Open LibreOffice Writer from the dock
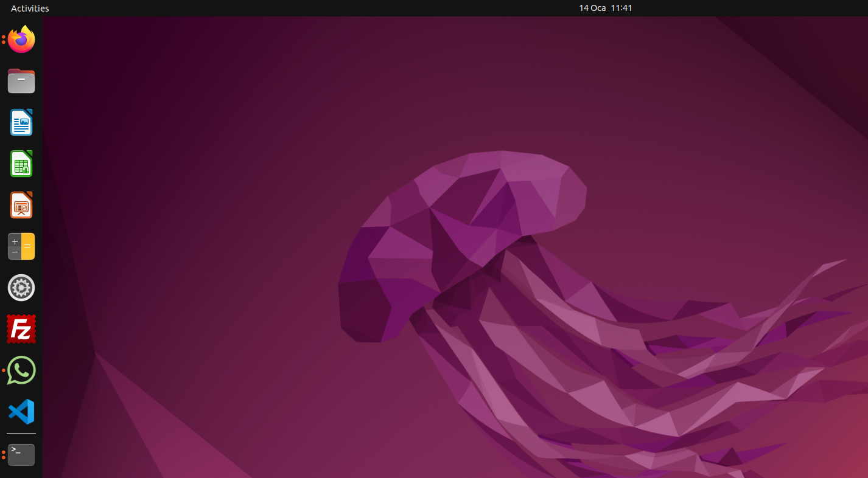868x478 pixels. pyautogui.click(x=21, y=122)
